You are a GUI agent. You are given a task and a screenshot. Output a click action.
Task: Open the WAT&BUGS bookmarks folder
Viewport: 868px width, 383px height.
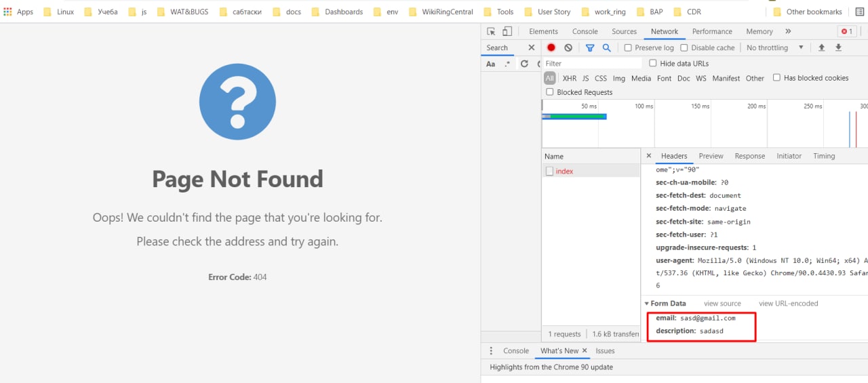[182, 12]
